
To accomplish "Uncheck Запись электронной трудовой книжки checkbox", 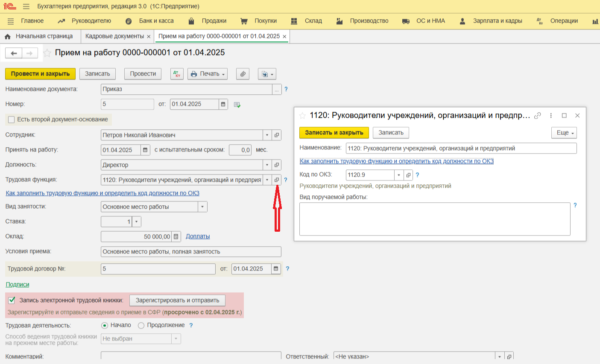I will point(12,300).
